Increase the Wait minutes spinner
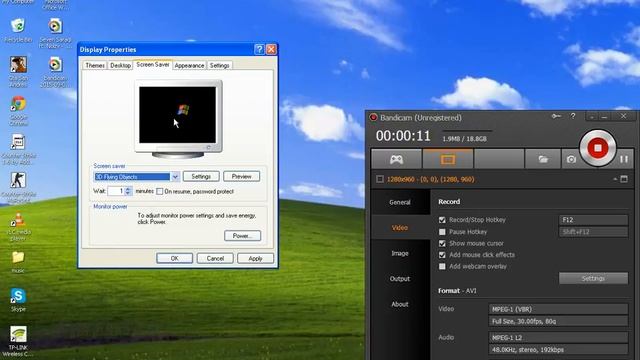640x360 pixels. pos(128,189)
